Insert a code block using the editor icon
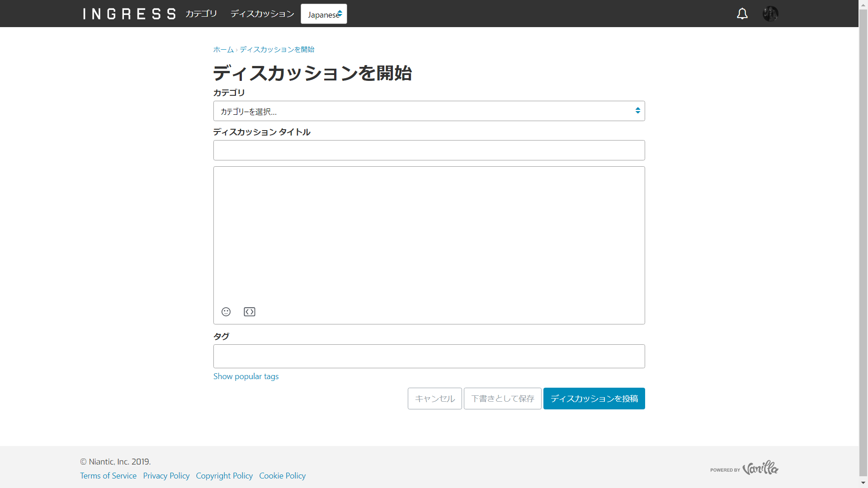Viewport: 868px width, 488px height. point(250,312)
